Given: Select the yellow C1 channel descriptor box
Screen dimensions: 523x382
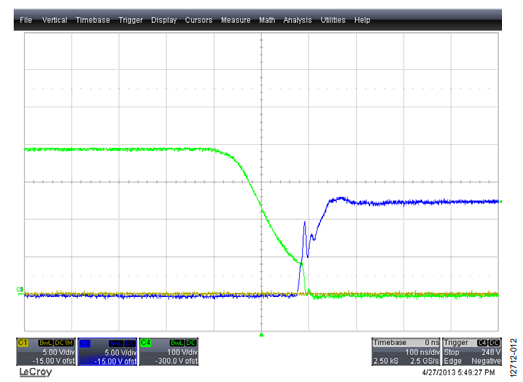Looking at the screenshot, I should 46,352.
